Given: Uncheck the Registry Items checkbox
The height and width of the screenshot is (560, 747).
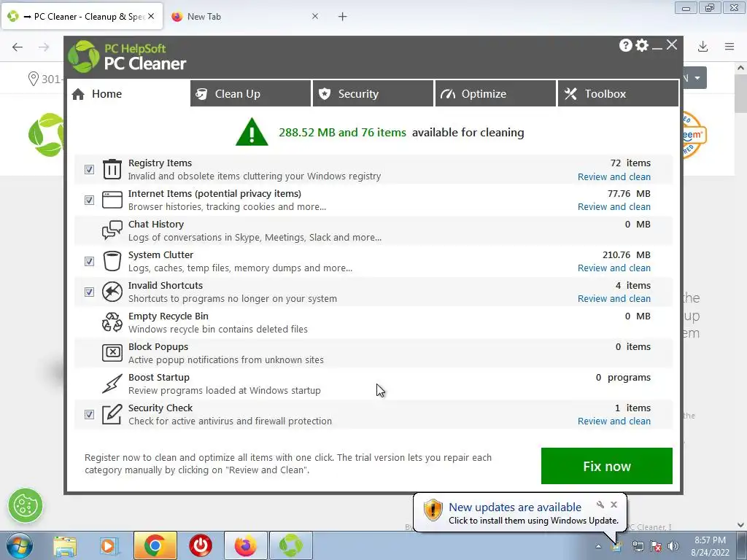Looking at the screenshot, I should 89,169.
